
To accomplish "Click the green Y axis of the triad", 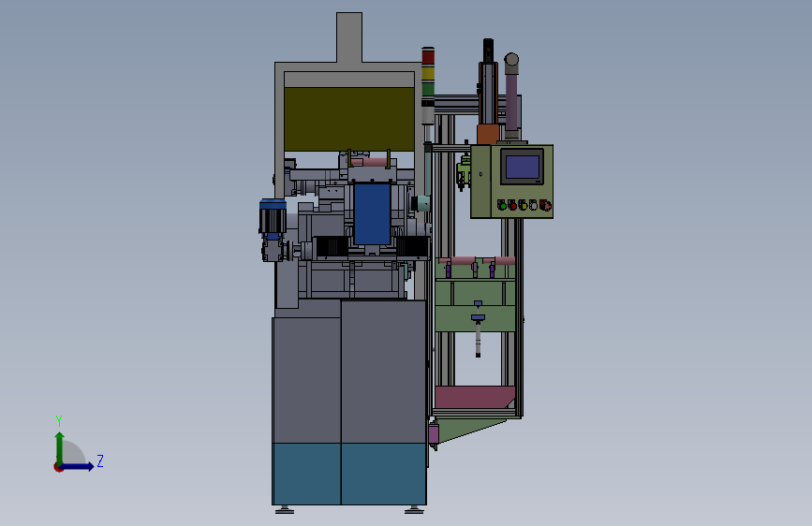I will coord(60,448).
